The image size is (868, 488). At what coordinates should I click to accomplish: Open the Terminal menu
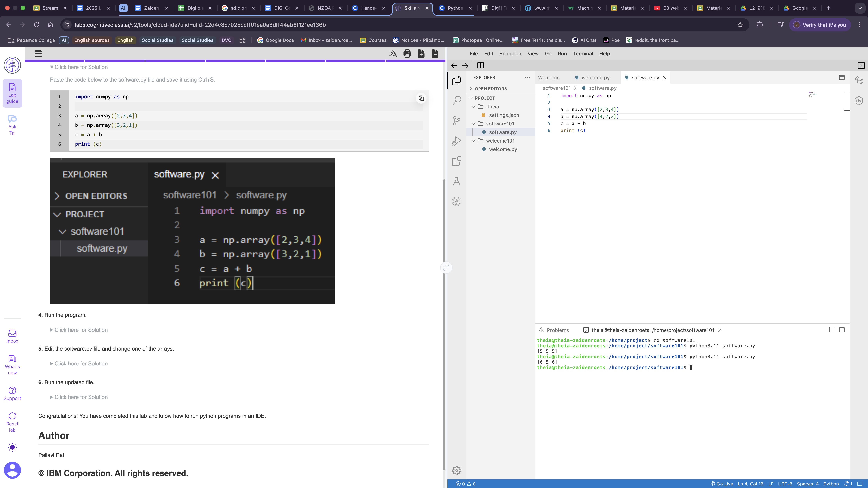coord(583,54)
